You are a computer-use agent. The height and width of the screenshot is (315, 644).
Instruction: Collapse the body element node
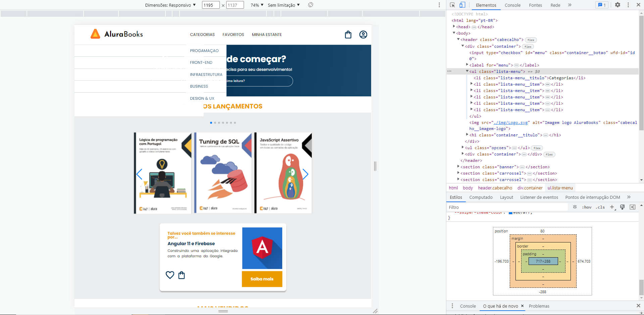click(454, 33)
